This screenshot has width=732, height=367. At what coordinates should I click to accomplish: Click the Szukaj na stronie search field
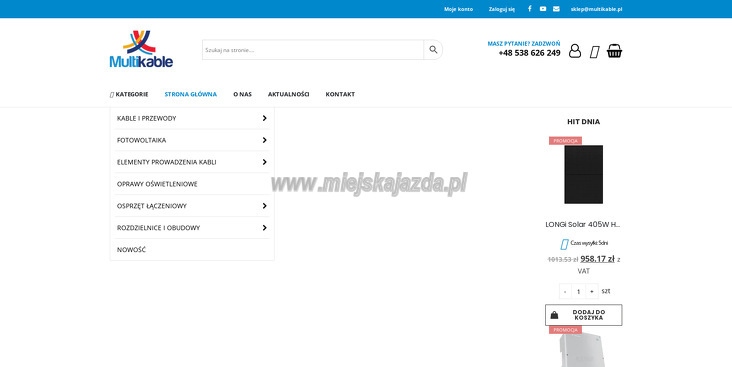pyautogui.click(x=313, y=49)
